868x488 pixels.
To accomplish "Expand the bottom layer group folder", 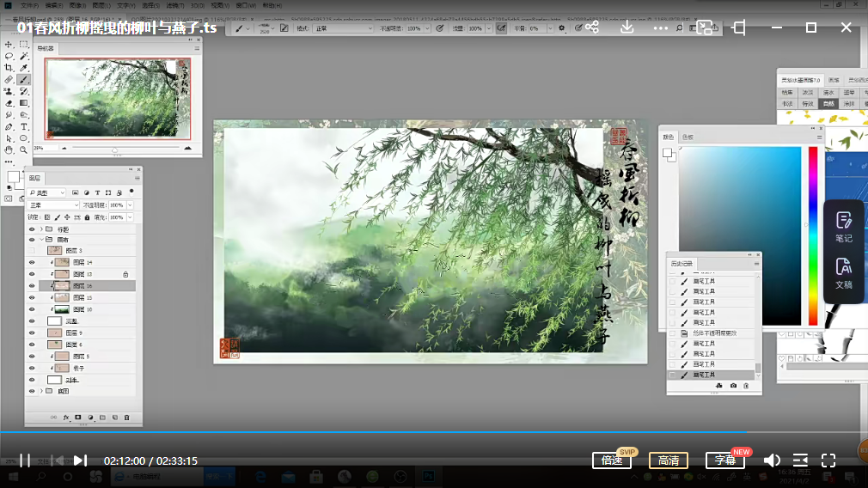I will pyautogui.click(x=41, y=391).
